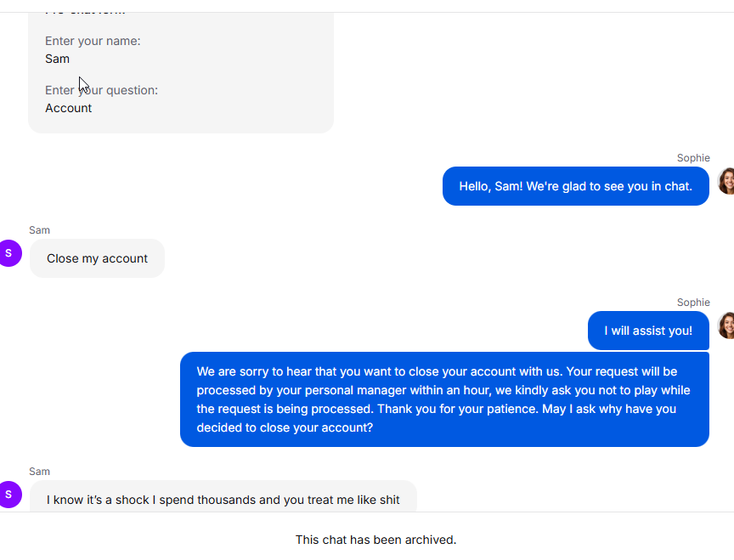
Task: Click the Sophie name above 'I will assist you!'
Action: click(x=692, y=303)
